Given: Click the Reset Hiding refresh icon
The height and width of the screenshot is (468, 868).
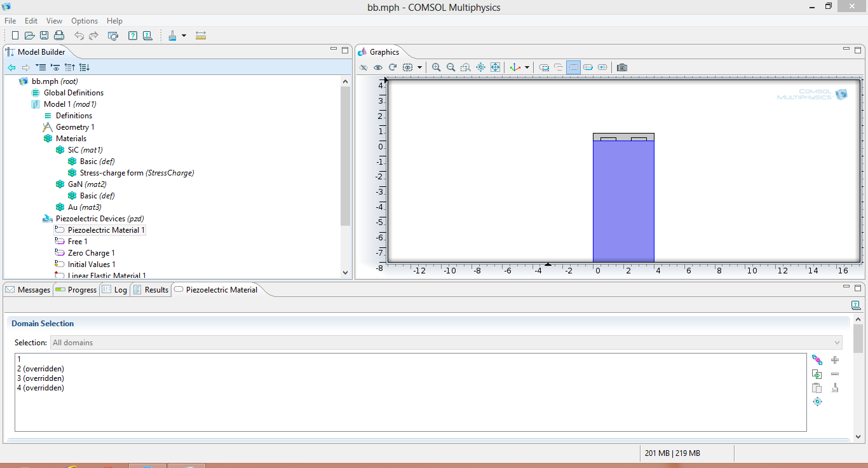Looking at the screenshot, I should pos(393,67).
